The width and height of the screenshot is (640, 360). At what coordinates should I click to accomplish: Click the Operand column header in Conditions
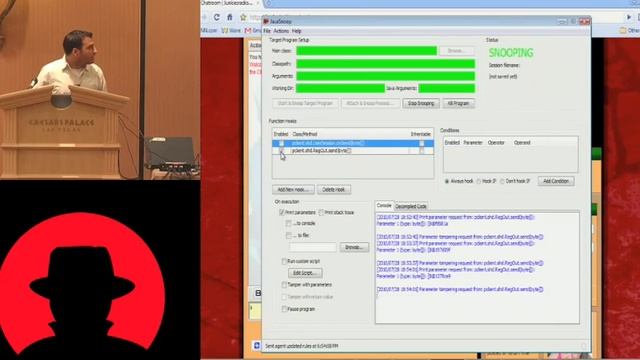coord(522,143)
